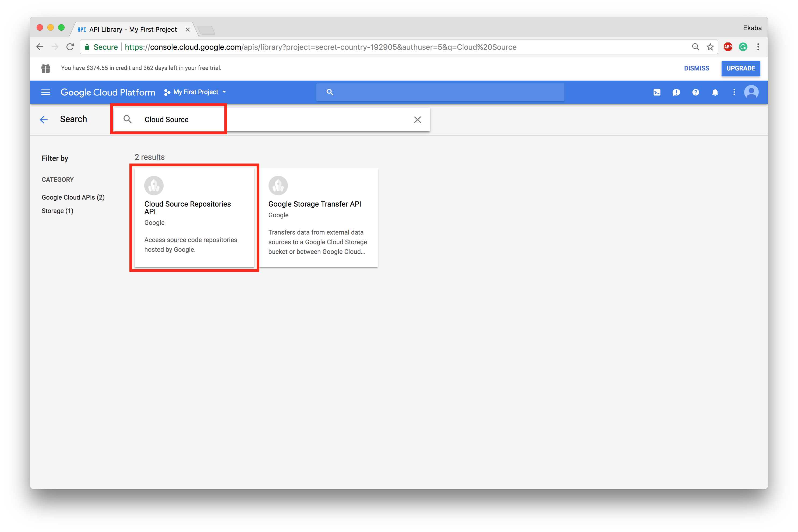Click the hamburger menu icon
Viewport: 798px width, 532px height.
pos(46,92)
